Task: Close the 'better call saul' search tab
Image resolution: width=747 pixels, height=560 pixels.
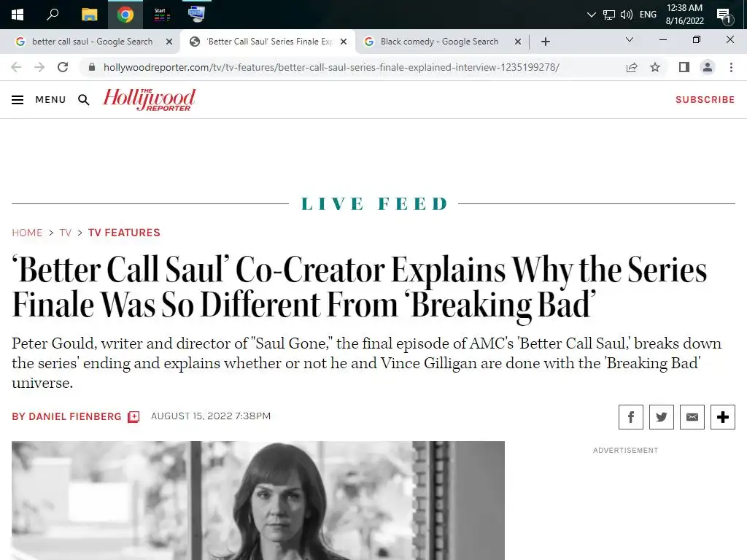Action: pyautogui.click(x=169, y=42)
